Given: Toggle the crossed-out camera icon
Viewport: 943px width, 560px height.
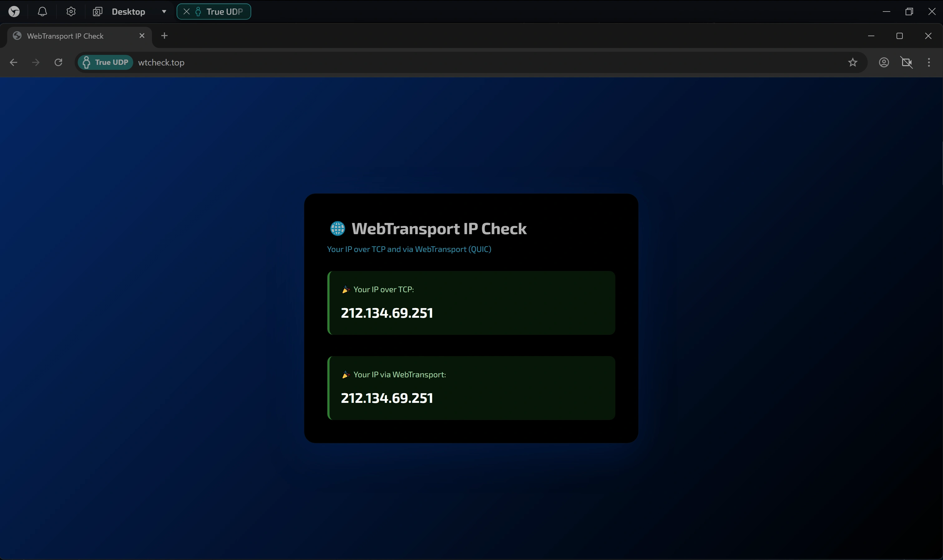Looking at the screenshot, I should [906, 62].
